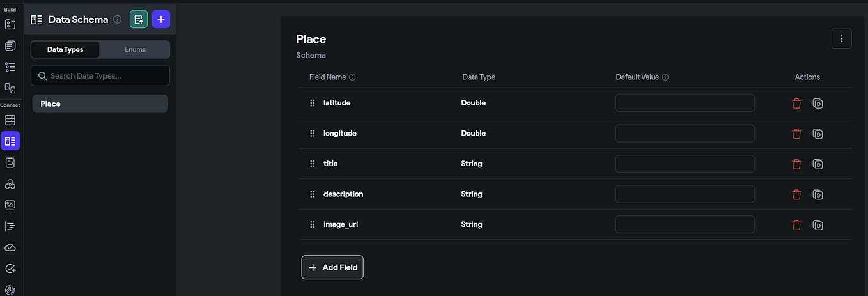The image size is (868, 296).
Task: Select the Place data type
Action: click(100, 104)
